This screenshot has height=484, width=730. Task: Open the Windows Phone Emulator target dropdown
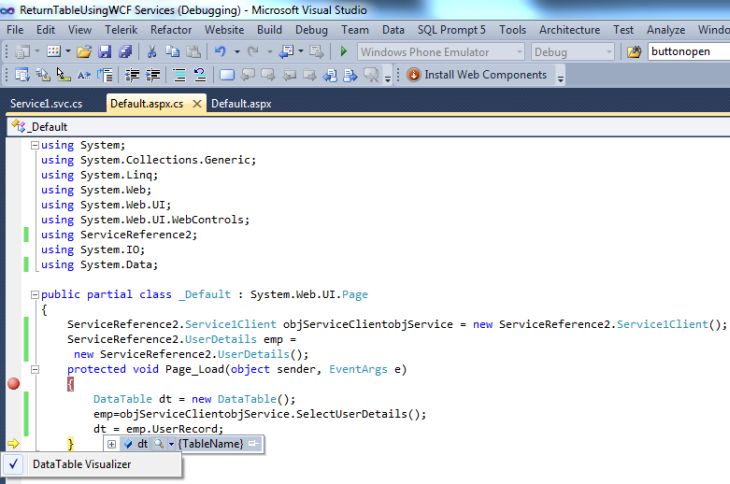click(x=520, y=52)
